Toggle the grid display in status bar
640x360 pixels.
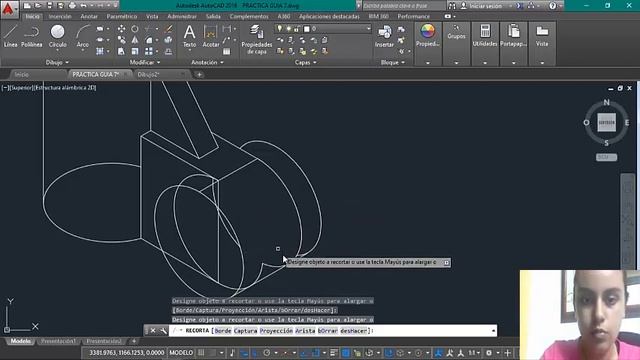pos(201,353)
